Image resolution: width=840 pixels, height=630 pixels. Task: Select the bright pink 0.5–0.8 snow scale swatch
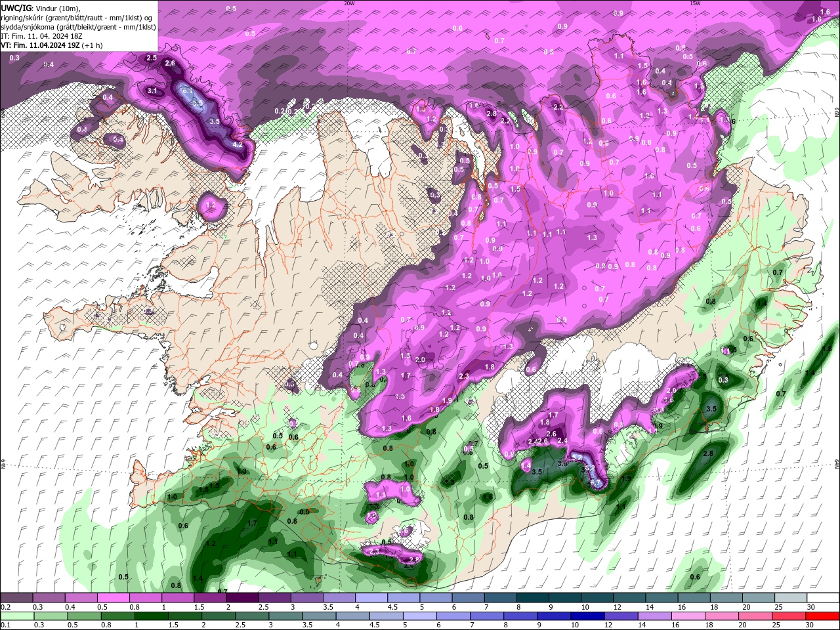(x=113, y=598)
